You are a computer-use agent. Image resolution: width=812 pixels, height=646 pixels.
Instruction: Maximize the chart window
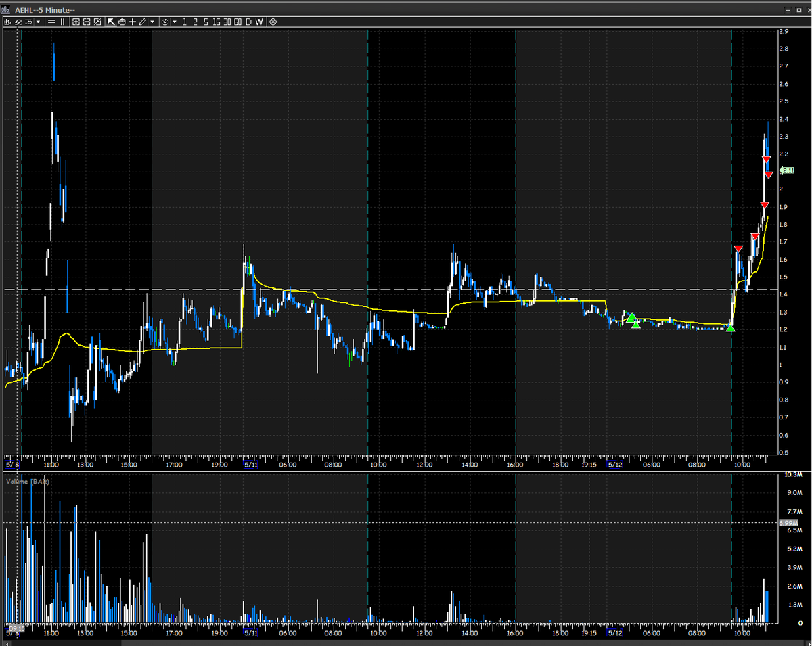(799, 10)
